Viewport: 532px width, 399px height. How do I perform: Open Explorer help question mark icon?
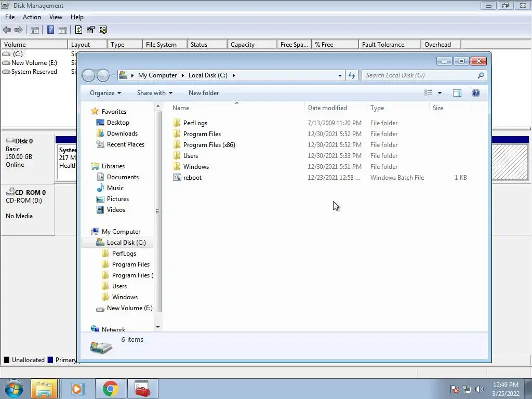pos(476,93)
